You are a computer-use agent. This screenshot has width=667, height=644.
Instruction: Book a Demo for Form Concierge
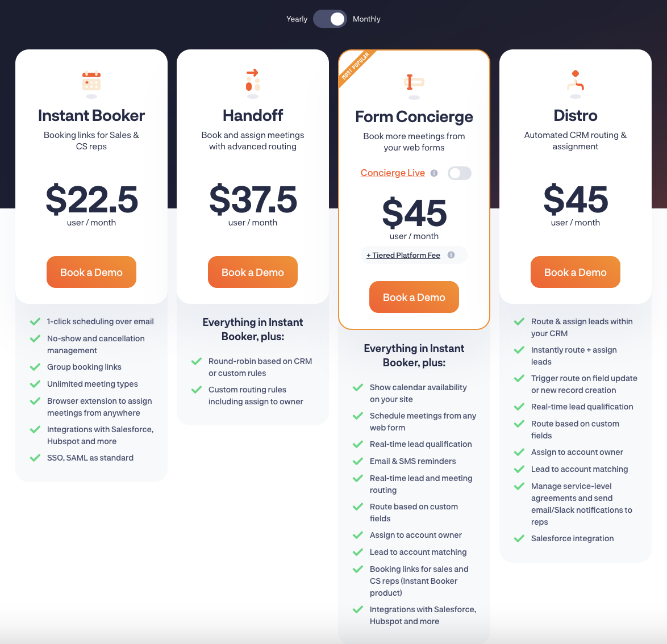[x=414, y=297]
